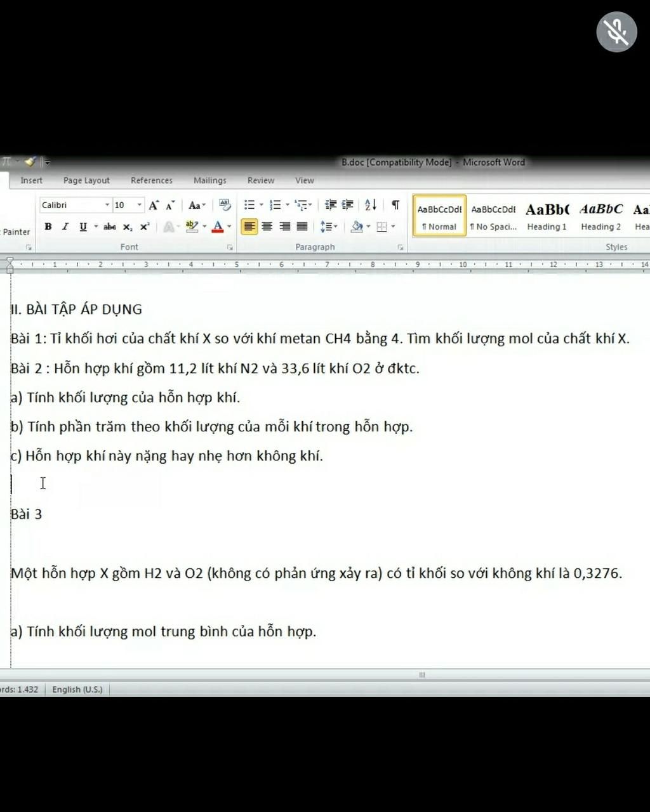Open the Calibri font name dropdown
The image size is (650, 812).
click(x=107, y=205)
